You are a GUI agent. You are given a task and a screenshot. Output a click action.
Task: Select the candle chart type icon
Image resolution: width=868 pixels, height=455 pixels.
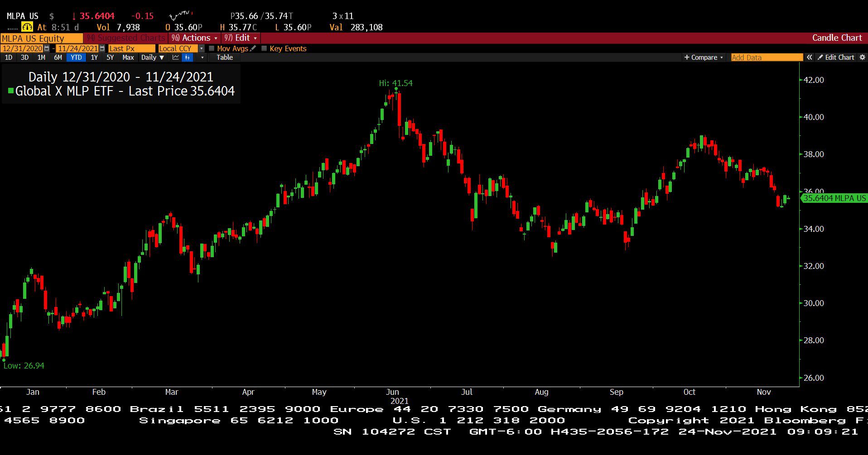click(187, 57)
